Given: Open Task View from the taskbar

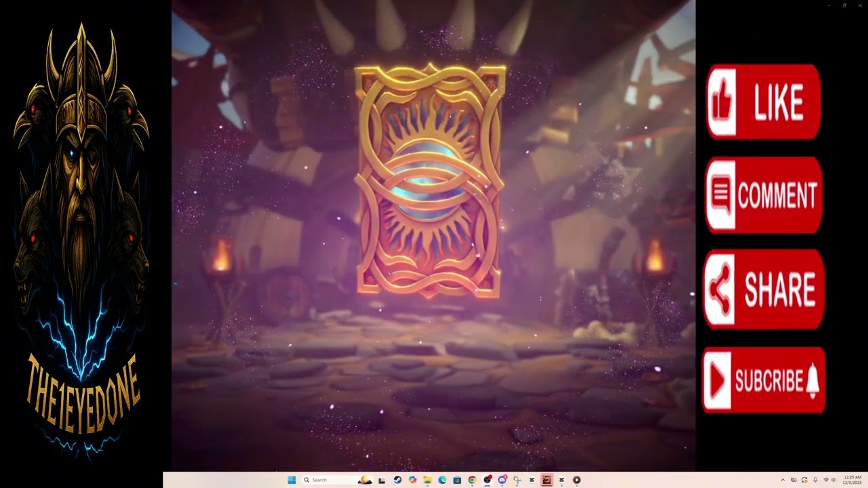Looking at the screenshot, I should (x=382, y=481).
